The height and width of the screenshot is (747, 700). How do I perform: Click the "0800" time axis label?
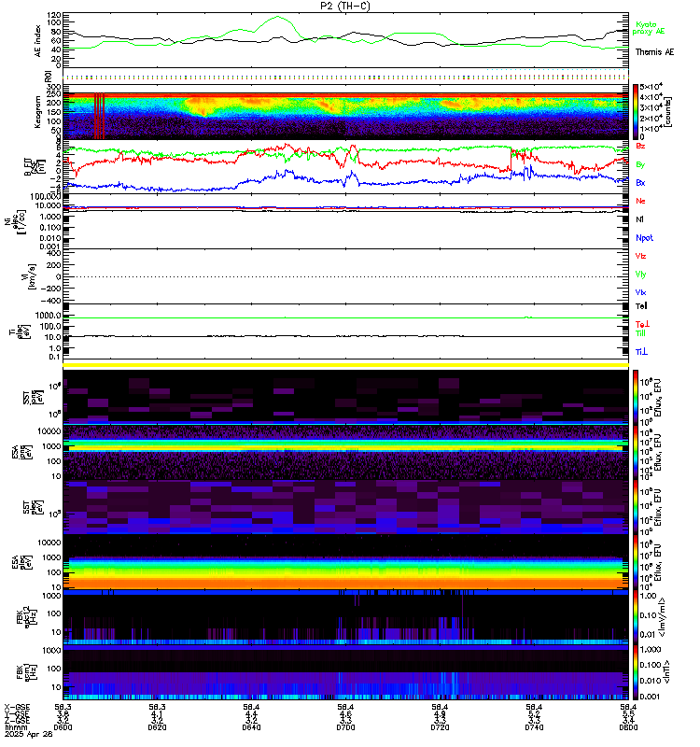point(628,727)
